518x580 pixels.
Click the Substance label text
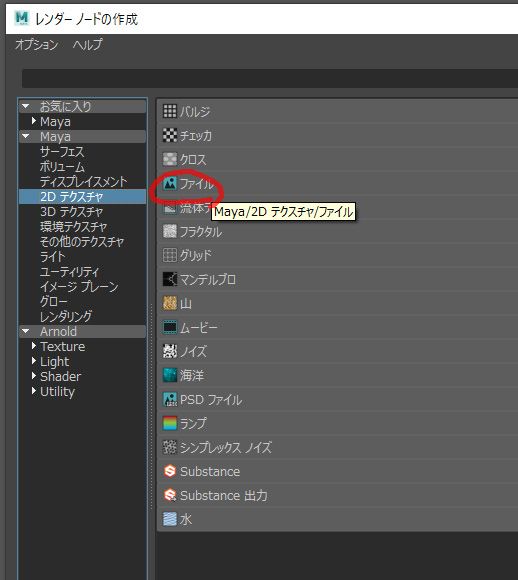coord(210,471)
